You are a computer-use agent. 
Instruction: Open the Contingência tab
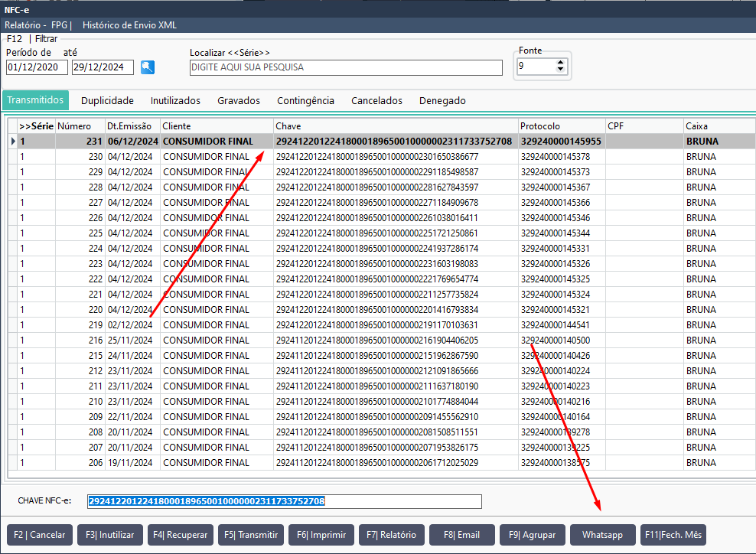pyautogui.click(x=305, y=100)
